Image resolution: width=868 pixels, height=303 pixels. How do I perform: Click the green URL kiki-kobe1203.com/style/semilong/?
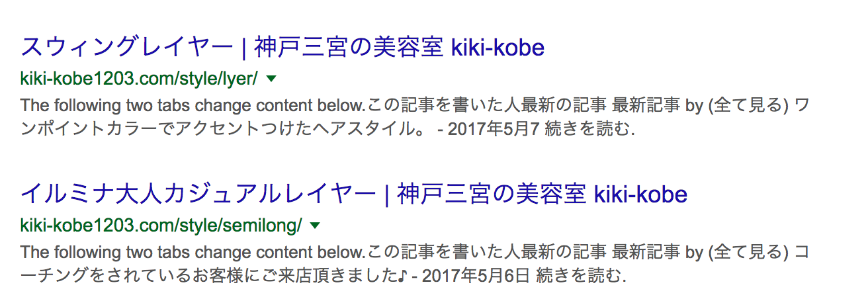(x=161, y=226)
